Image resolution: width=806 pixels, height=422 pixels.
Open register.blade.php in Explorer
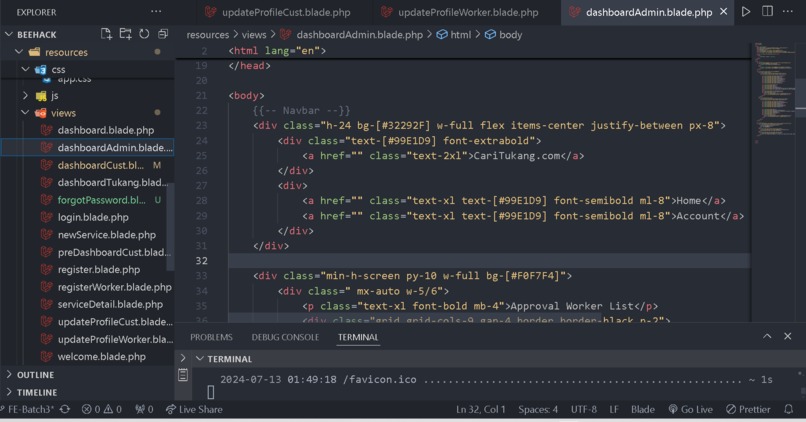click(x=99, y=269)
